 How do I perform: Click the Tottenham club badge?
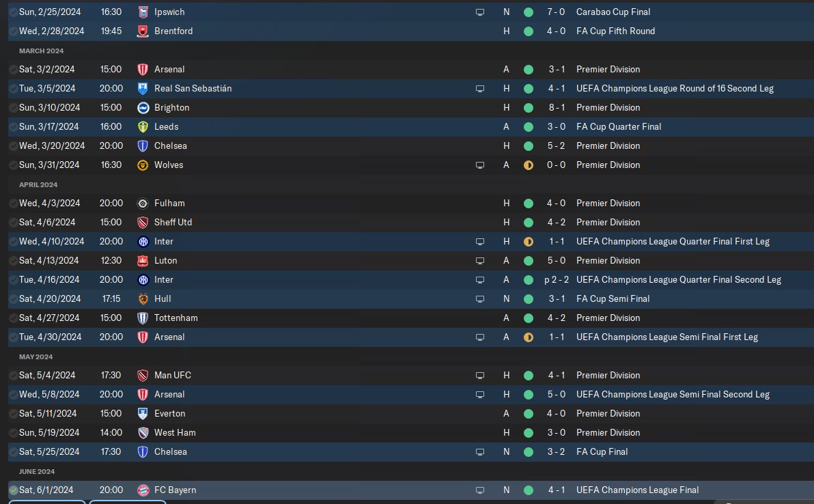(143, 318)
